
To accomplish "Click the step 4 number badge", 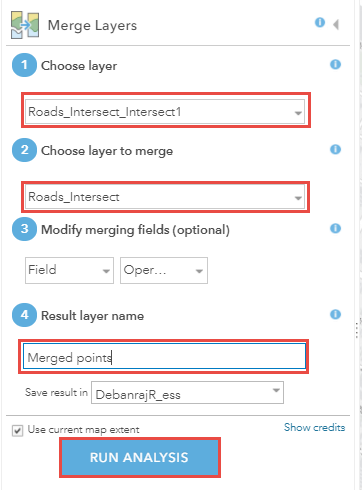I will [x=24, y=315].
